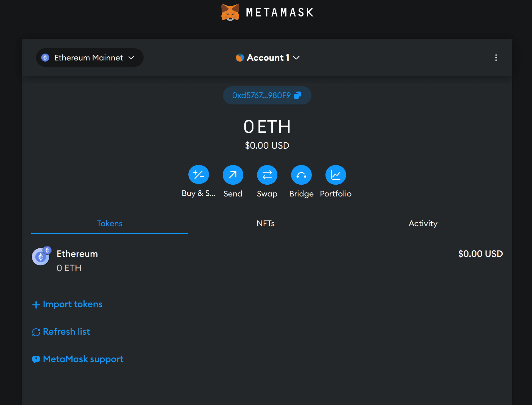Click the METAMASK wordmark text
This screenshot has width=532, height=405.
pos(280,12)
